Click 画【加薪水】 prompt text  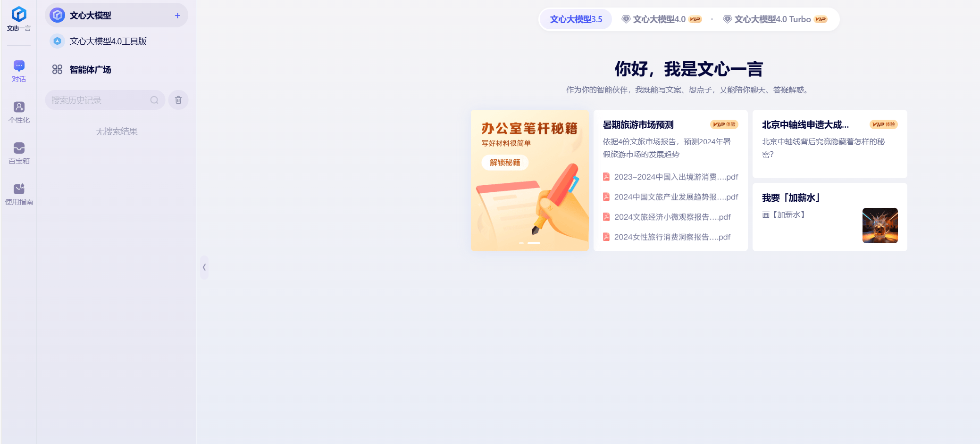tap(784, 215)
